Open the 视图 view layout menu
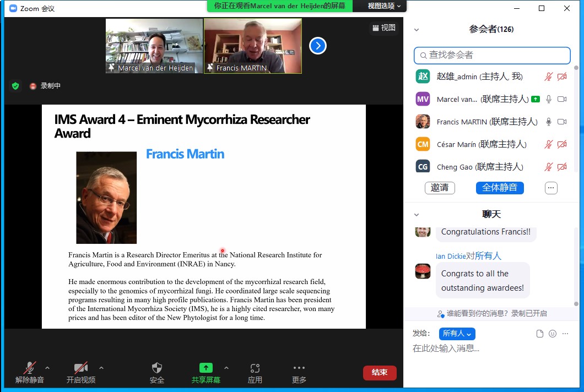The width and height of the screenshot is (584, 392). click(x=384, y=28)
